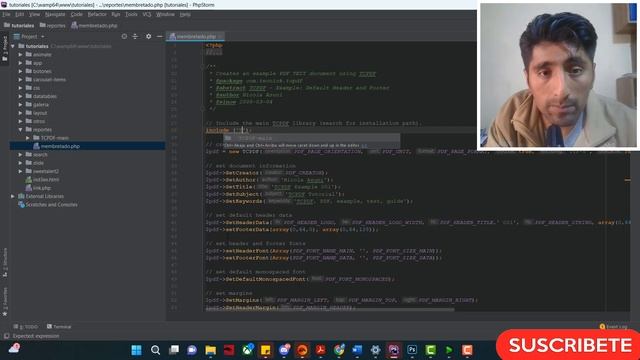Open Xbox app from taskbar
The height and width of the screenshot is (360, 640).
pyautogui.click(x=247, y=350)
